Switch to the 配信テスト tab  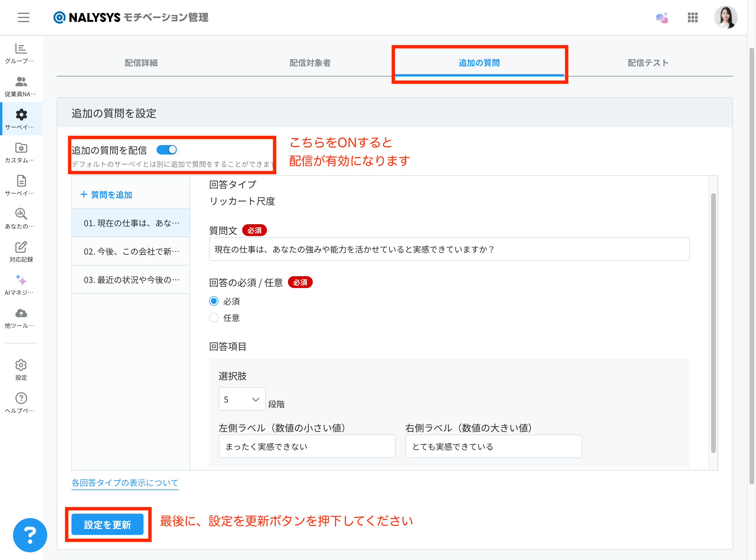[648, 63]
